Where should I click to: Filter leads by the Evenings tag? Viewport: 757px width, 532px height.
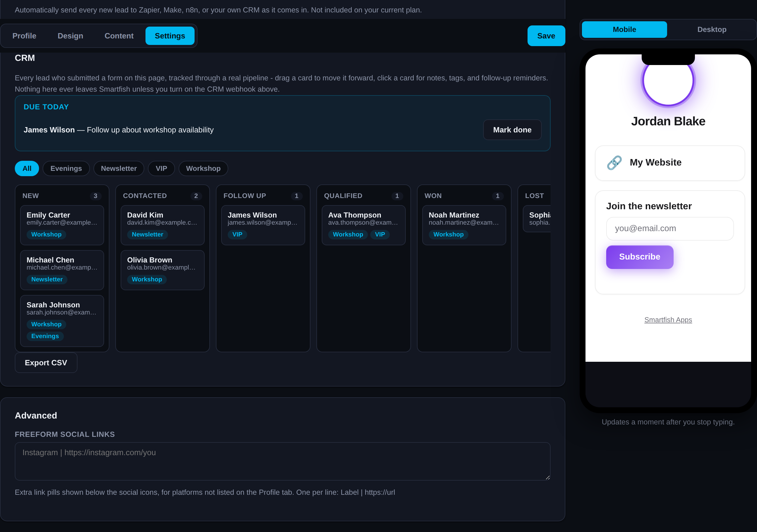[x=66, y=168]
